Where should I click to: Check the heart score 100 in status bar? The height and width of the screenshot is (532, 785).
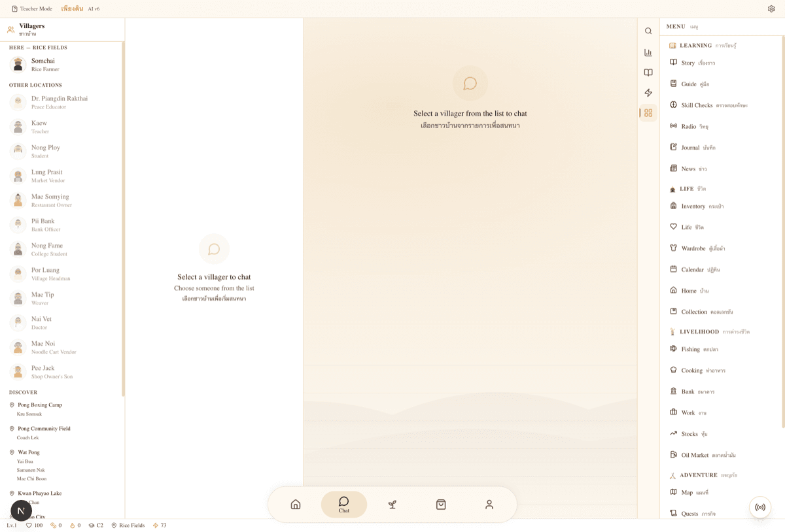click(x=33, y=525)
